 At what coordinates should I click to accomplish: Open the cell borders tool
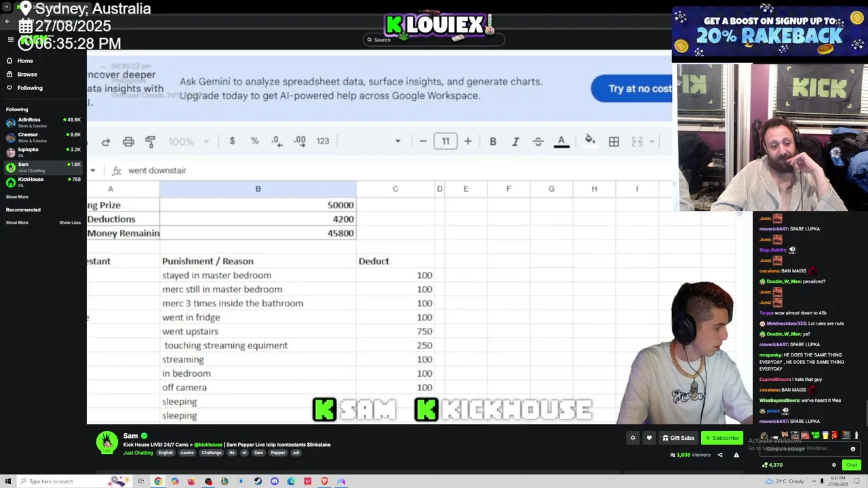(614, 142)
